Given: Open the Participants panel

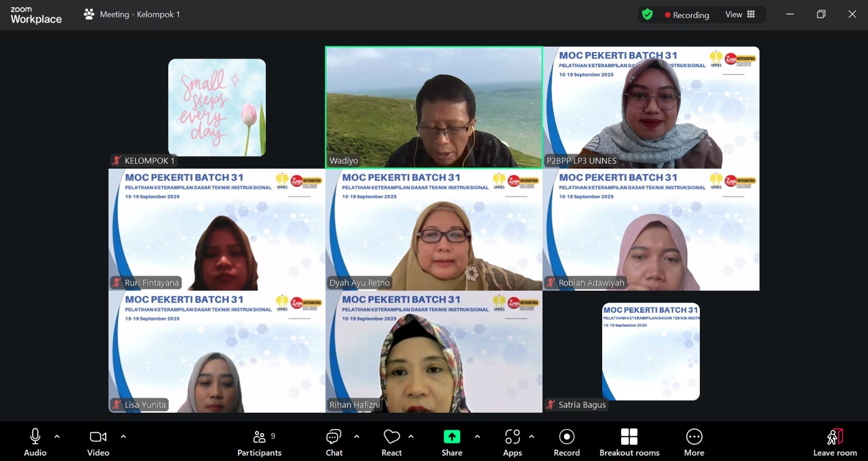Looking at the screenshot, I should pos(259,443).
